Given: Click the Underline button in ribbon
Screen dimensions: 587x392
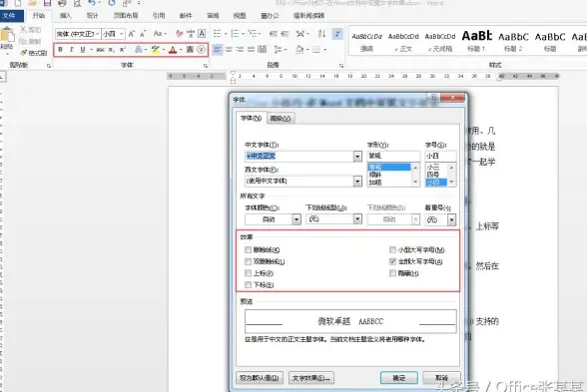Looking at the screenshot, I should (x=83, y=50).
